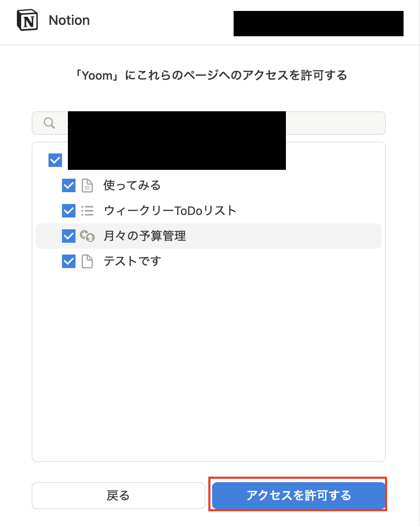Image resolution: width=420 pixels, height=526 pixels.
Task: Click the Notion wordmark text
Action: pyautogui.click(x=69, y=19)
